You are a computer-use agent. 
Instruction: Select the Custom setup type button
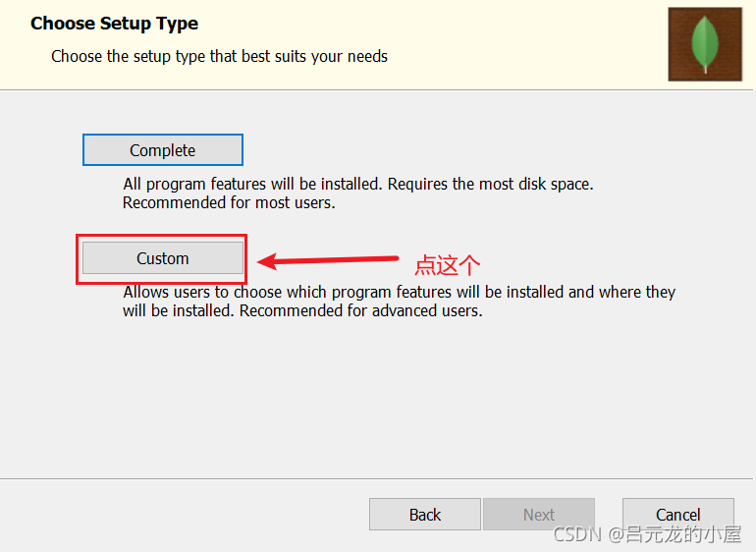click(163, 258)
